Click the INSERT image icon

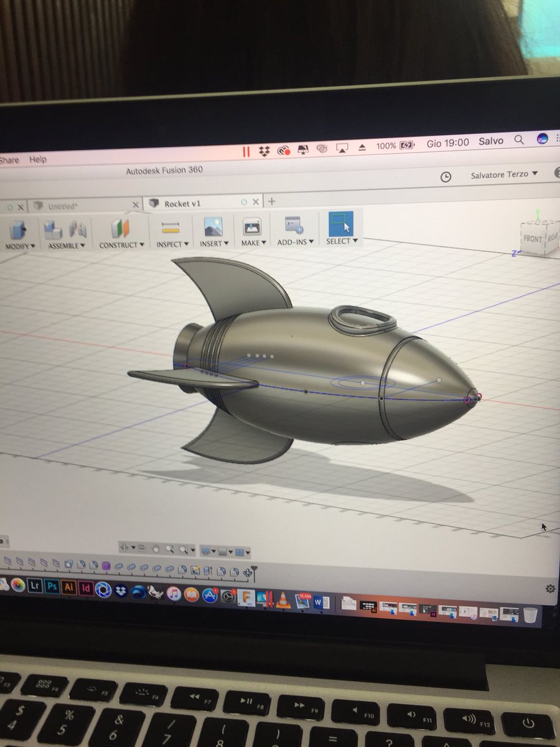(213, 227)
